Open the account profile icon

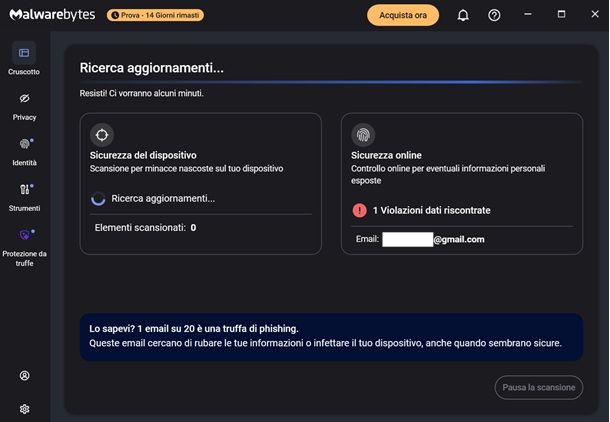25,375
